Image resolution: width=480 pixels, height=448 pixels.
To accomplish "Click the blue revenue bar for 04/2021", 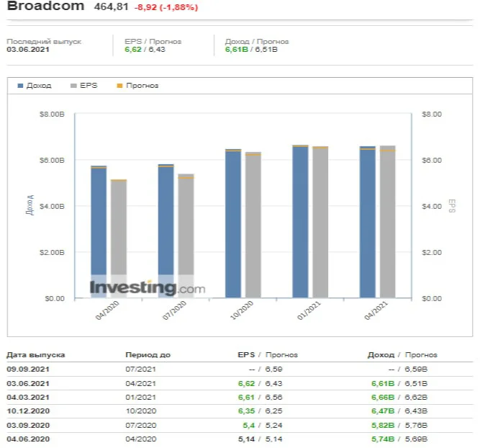I will [x=368, y=222].
